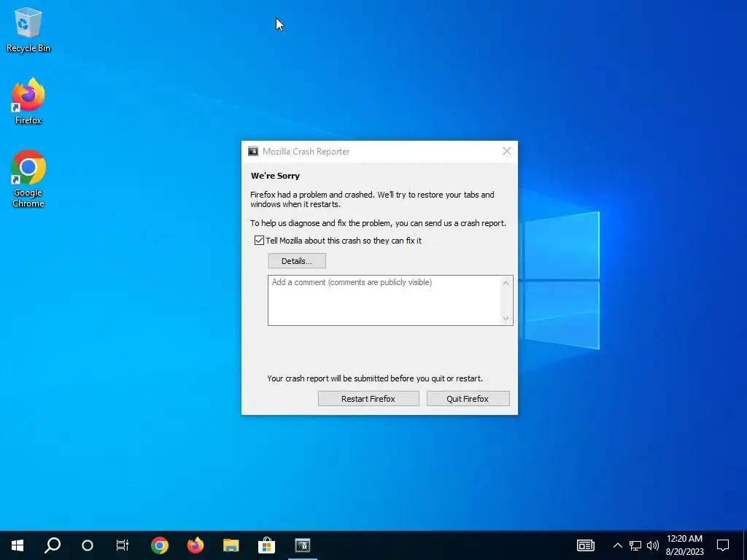Open News and interests tray icon

586,545
